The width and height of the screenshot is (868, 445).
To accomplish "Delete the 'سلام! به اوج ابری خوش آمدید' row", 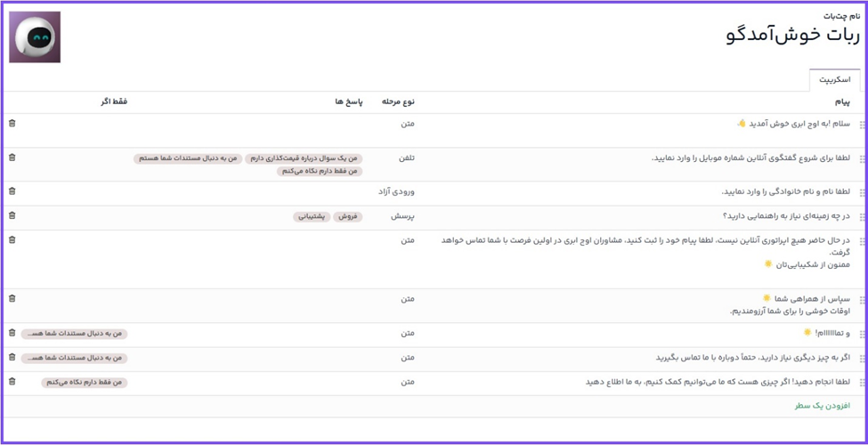I will click(12, 124).
